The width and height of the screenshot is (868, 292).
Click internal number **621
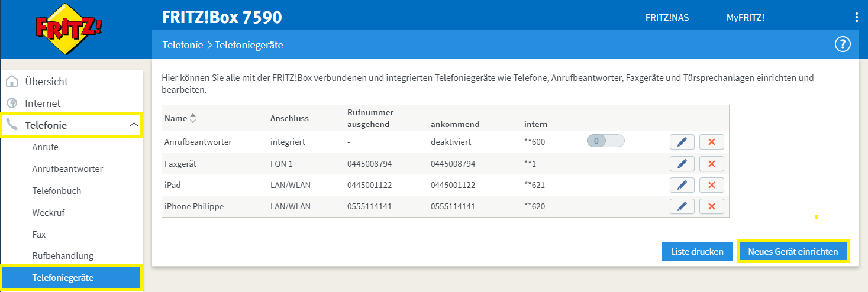[x=534, y=185]
